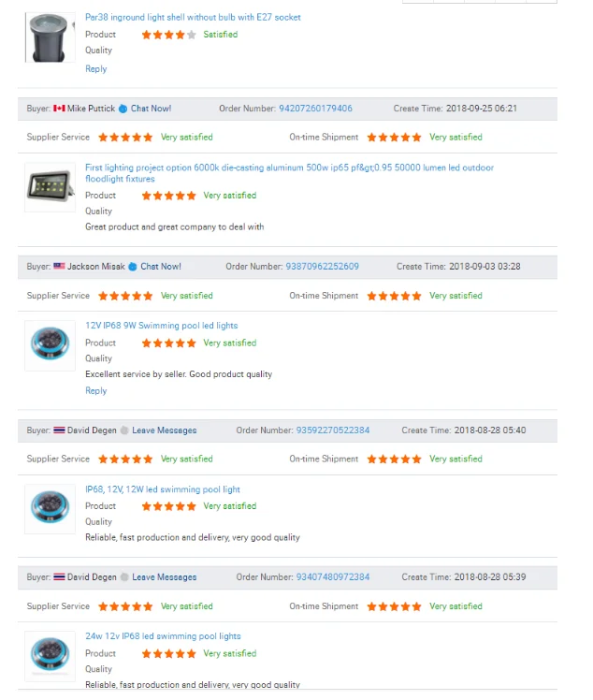Click Chat Now beside Mike Puttick
593x700 pixels.
point(151,109)
